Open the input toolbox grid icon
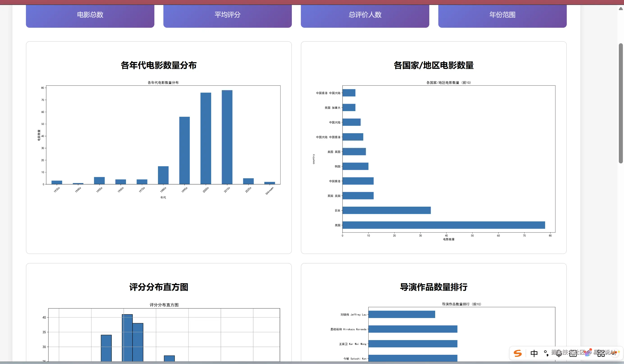 click(601, 354)
